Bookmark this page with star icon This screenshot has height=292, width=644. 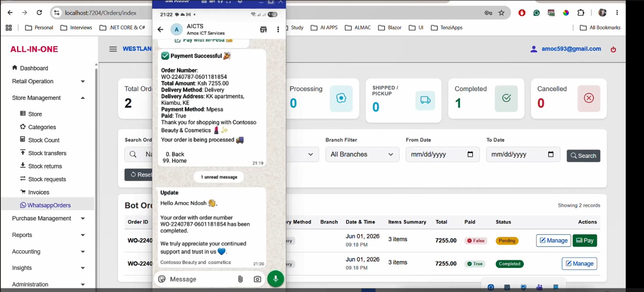pos(502,13)
